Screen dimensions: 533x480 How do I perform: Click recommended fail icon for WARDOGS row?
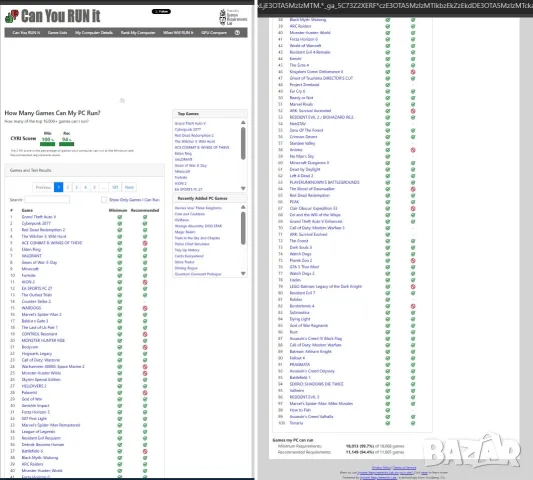point(145,308)
